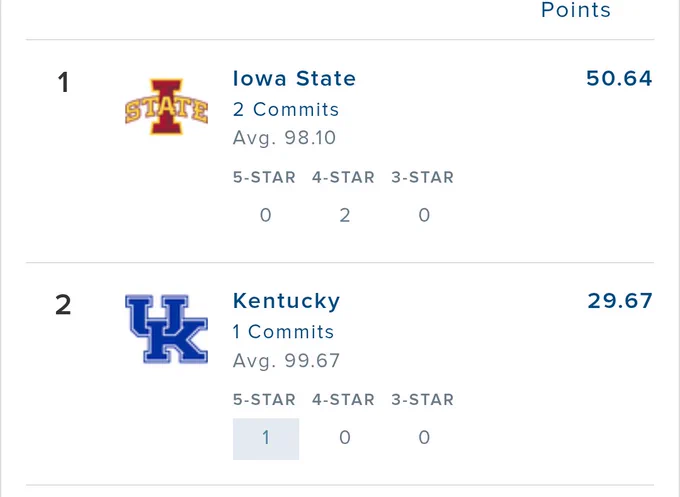Sort by the Points column header
The height and width of the screenshot is (497, 680).
[576, 10]
